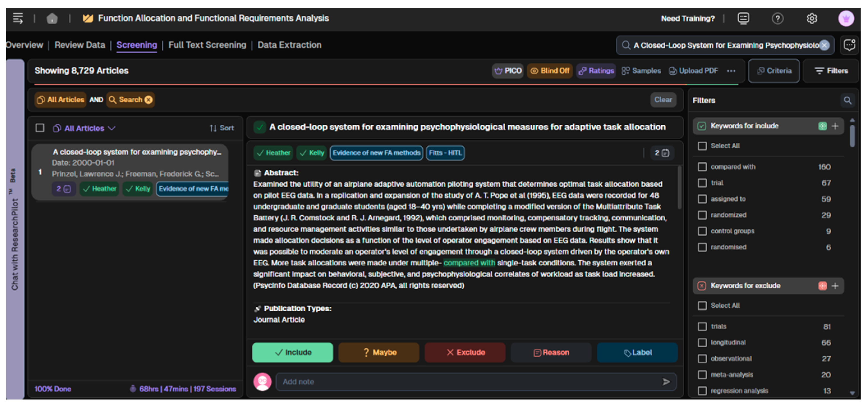Toggle Blind Off screening mode
Image resolution: width=868 pixels, height=408 pixels.
click(x=550, y=71)
